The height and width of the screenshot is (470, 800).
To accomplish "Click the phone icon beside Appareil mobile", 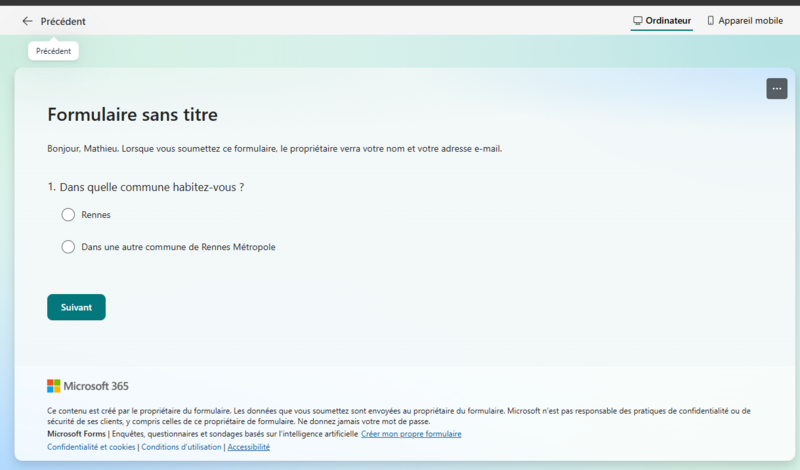I will pos(711,20).
